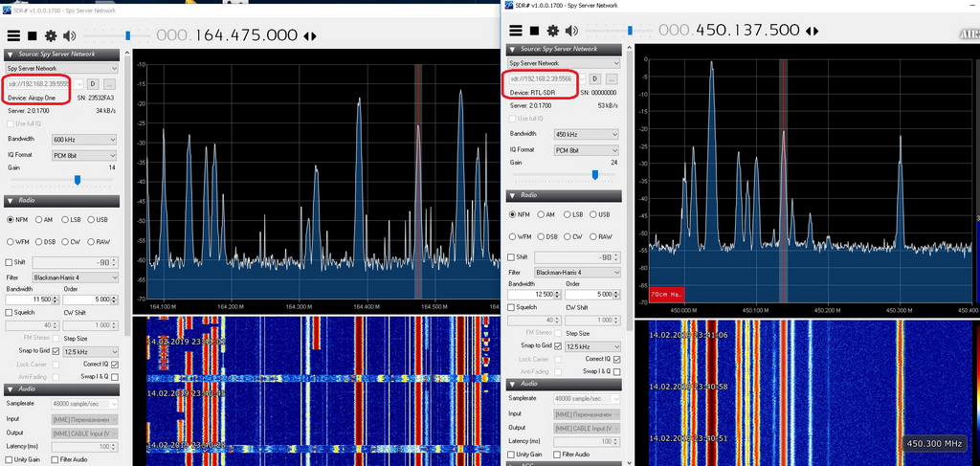Click Order field showing 5 000, left window
The image size is (980, 466).
(90, 300)
